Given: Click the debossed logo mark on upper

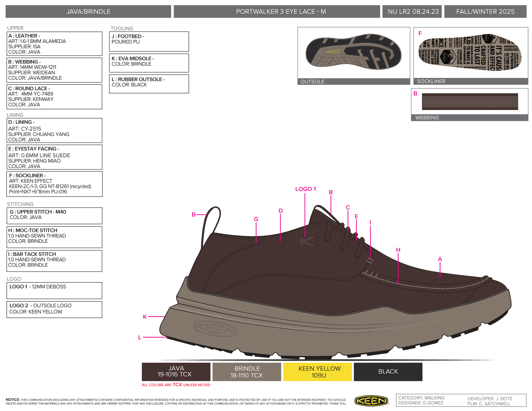Looking at the screenshot, I should (307, 241).
